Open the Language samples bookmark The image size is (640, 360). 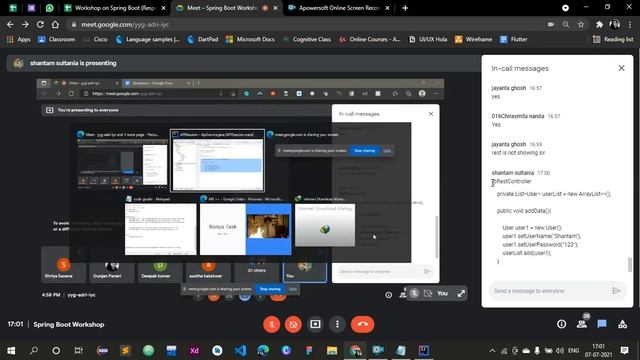coord(148,39)
